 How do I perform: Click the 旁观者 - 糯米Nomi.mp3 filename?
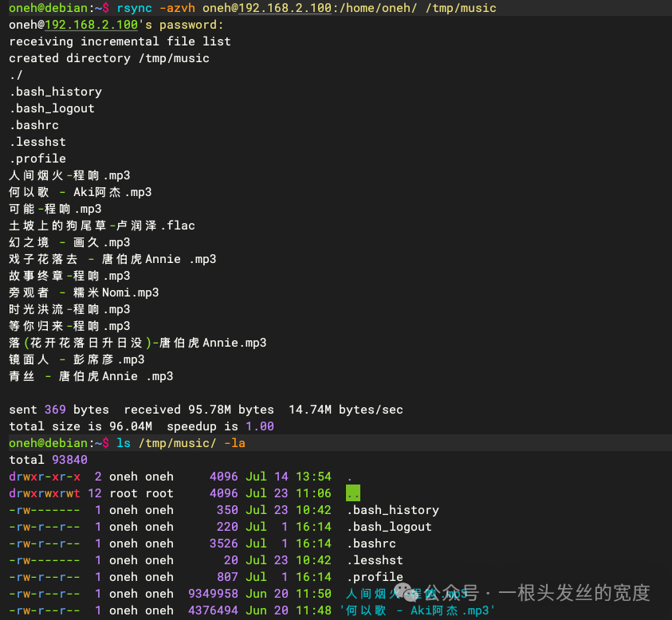(84, 292)
